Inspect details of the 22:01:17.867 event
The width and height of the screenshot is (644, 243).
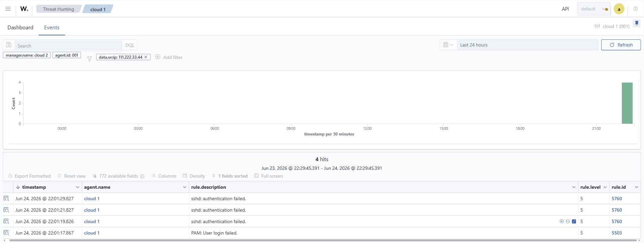point(6,233)
